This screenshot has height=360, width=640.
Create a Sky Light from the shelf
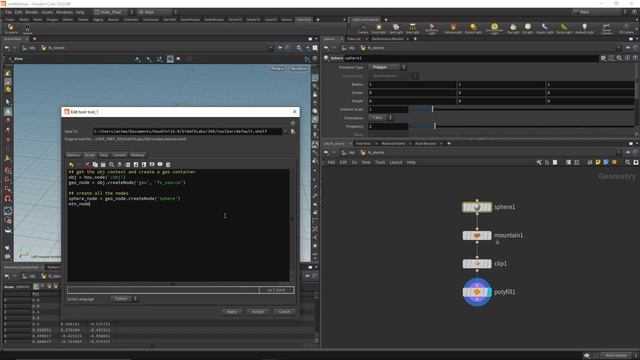coord(513,29)
